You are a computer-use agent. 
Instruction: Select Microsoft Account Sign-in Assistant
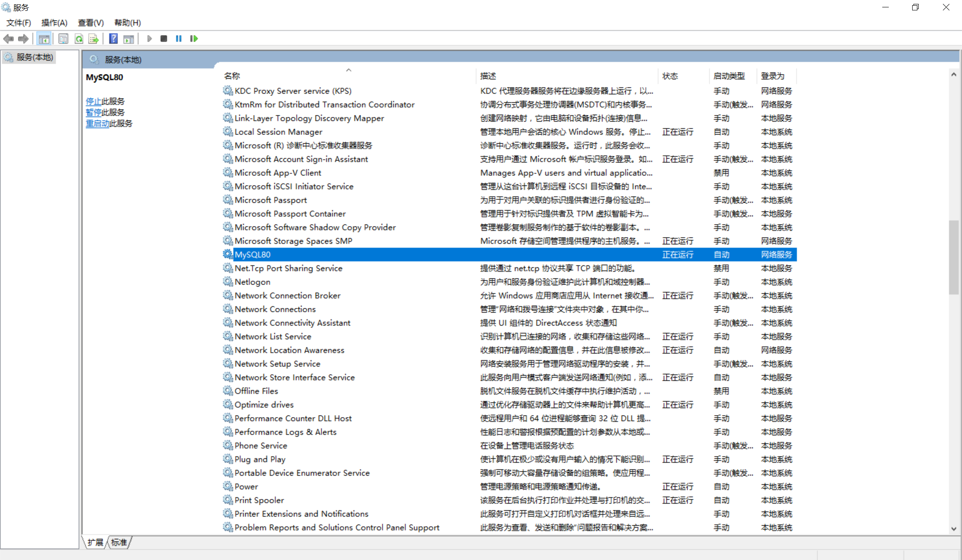(509, 159)
